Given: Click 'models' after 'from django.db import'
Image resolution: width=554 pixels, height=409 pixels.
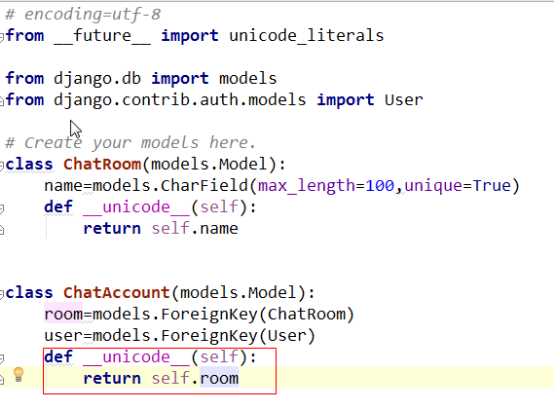Looking at the screenshot, I should [248, 78].
